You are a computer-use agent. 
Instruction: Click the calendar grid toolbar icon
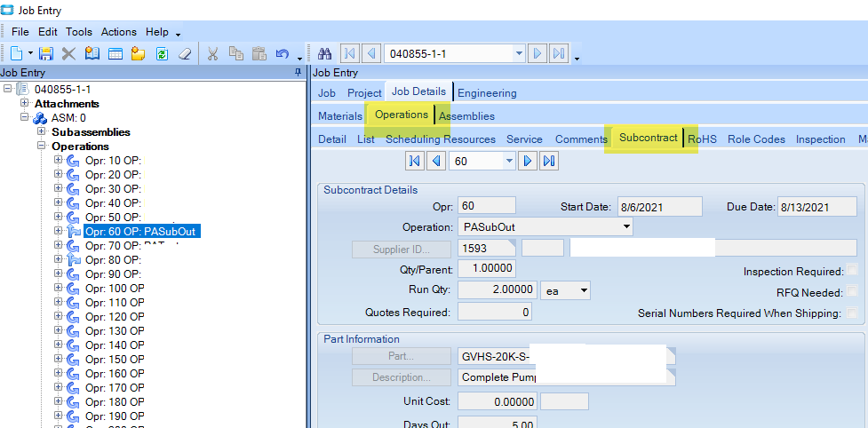115,53
